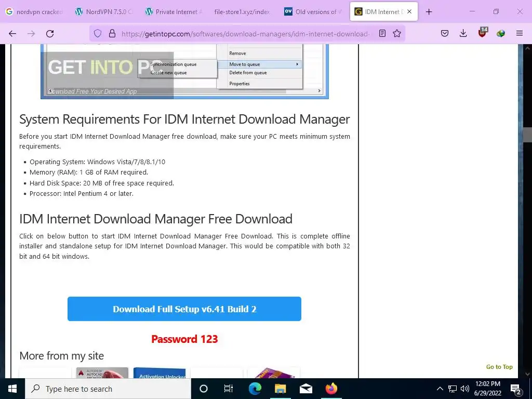Click Remove in the context menu image
The image size is (532, 399).
tap(237, 54)
